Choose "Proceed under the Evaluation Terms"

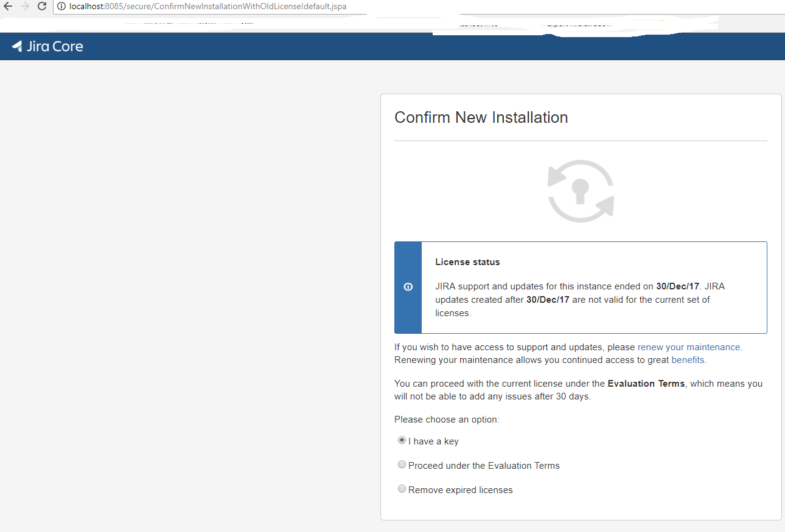402,465
